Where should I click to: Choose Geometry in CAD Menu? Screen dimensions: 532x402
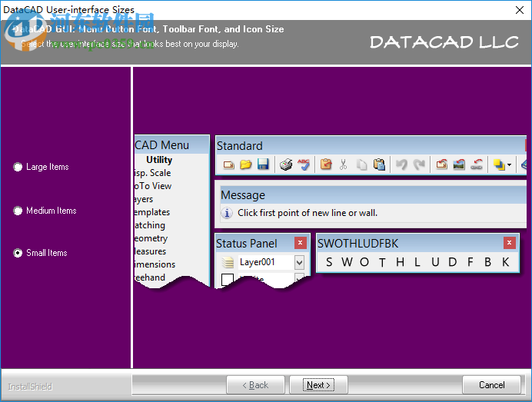click(151, 239)
